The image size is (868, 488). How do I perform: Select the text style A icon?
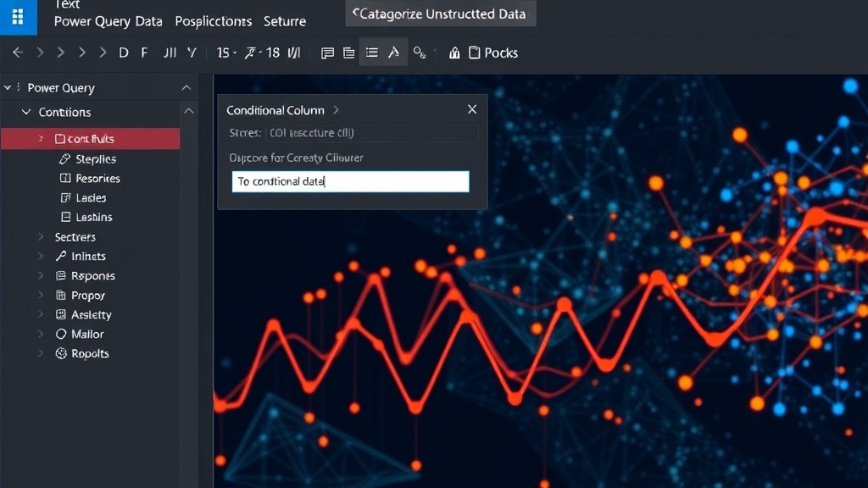click(393, 53)
